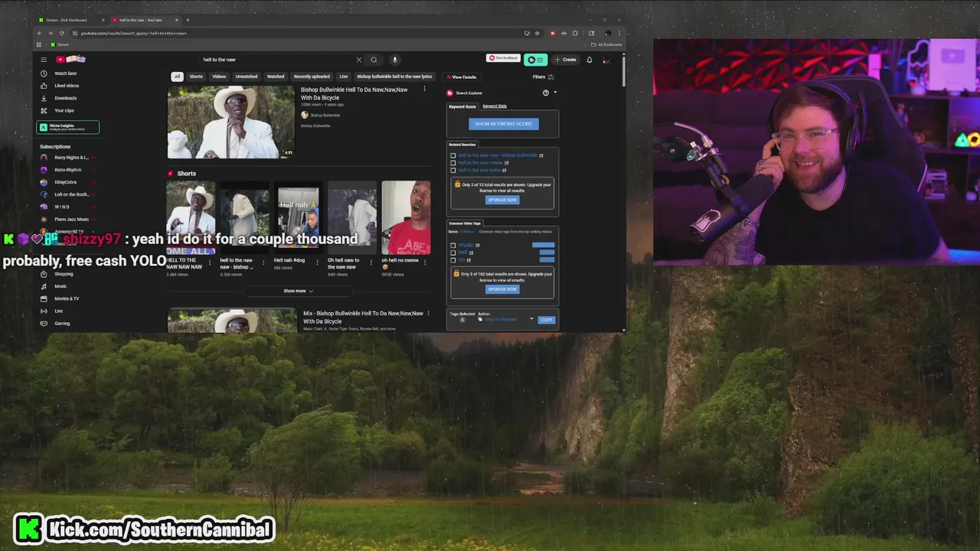The height and width of the screenshot is (551, 980).
Task: Select the Recently uploaded filter chip
Action: (312, 77)
